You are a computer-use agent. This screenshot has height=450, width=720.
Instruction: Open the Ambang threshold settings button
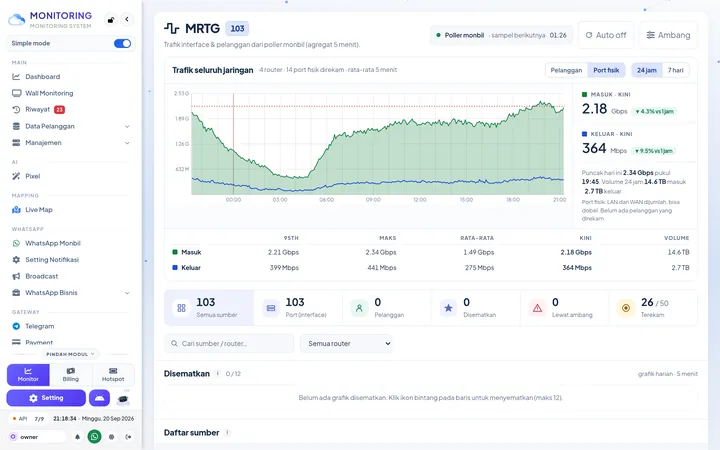click(x=668, y=35)
